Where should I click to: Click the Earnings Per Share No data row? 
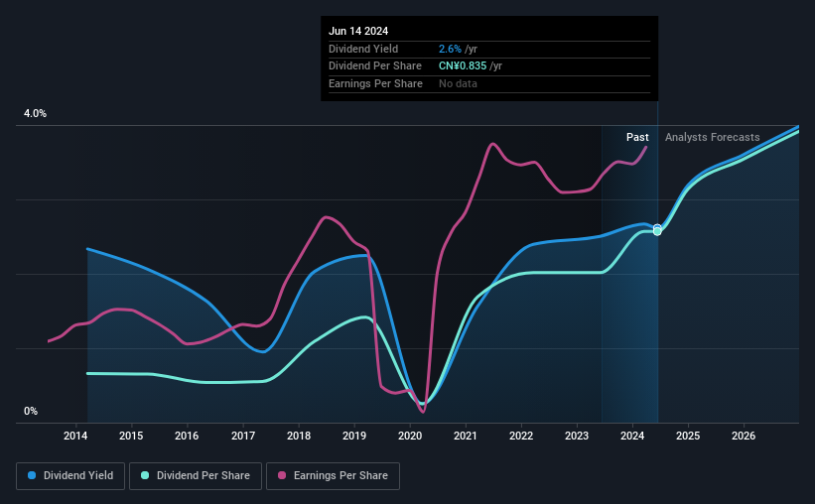489,83
